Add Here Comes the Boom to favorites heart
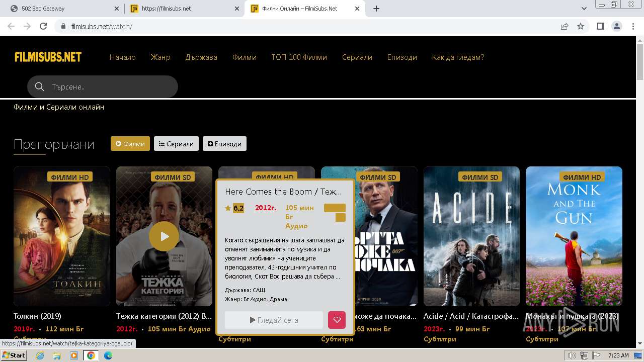Screen dimensions: 644x362 337,320
